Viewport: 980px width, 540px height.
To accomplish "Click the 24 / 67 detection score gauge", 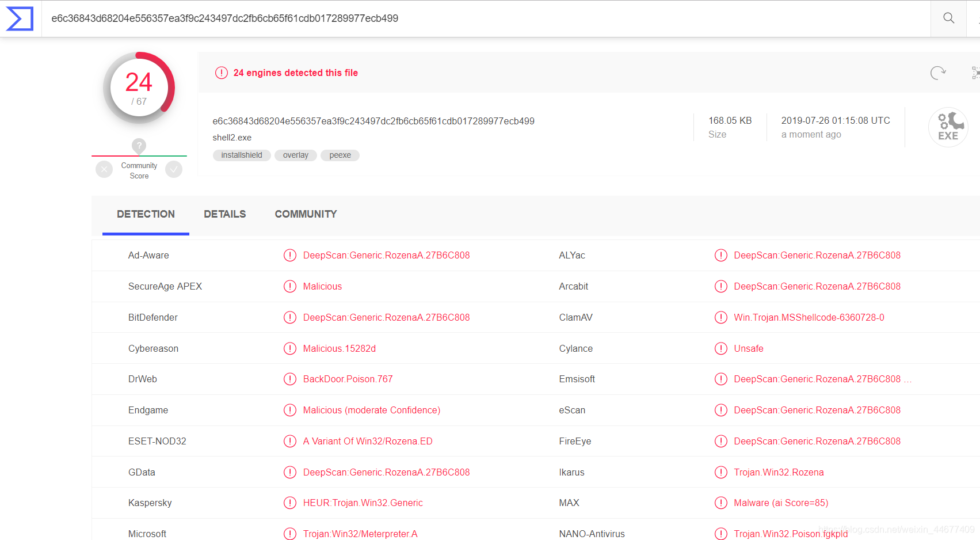I will (139, 88).
